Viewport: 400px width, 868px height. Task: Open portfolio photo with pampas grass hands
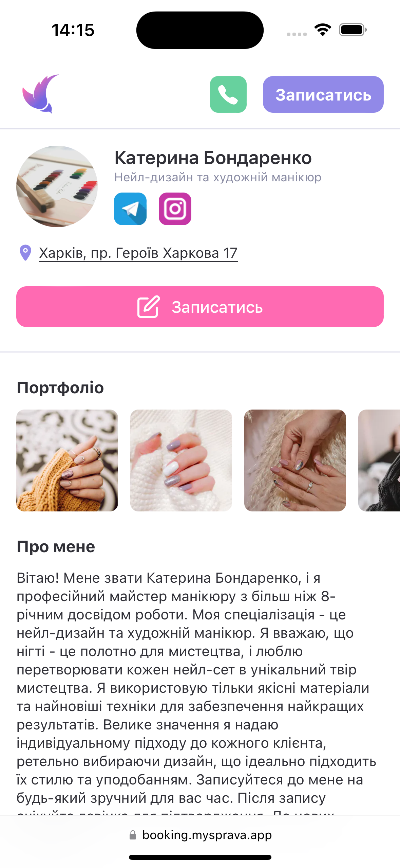click(295, 460)
